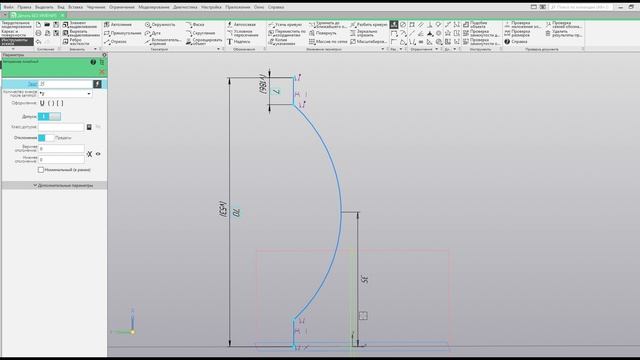Select the Дуга tool

tap(153, 33)
